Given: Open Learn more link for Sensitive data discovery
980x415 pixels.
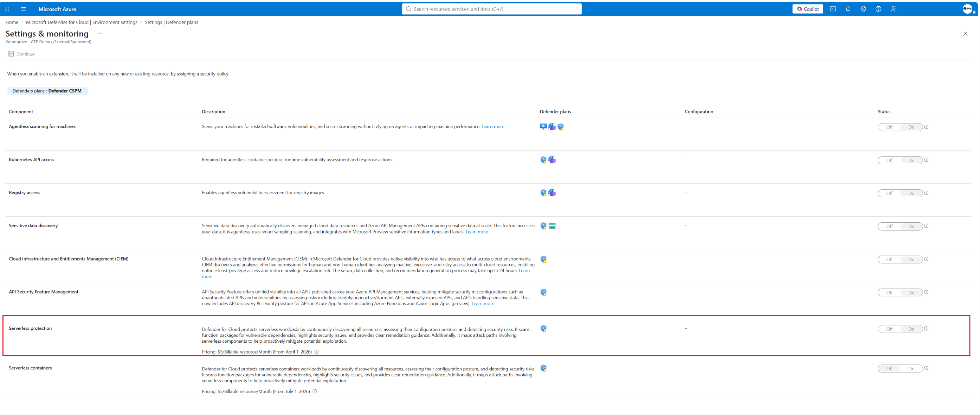Looking at the screenshot, I should click(x=477, y=232).
